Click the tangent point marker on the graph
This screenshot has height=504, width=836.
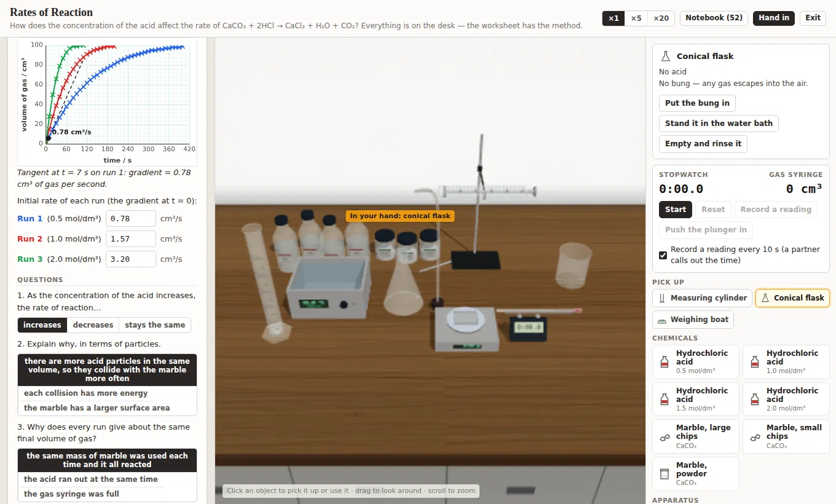pos(49,138)
